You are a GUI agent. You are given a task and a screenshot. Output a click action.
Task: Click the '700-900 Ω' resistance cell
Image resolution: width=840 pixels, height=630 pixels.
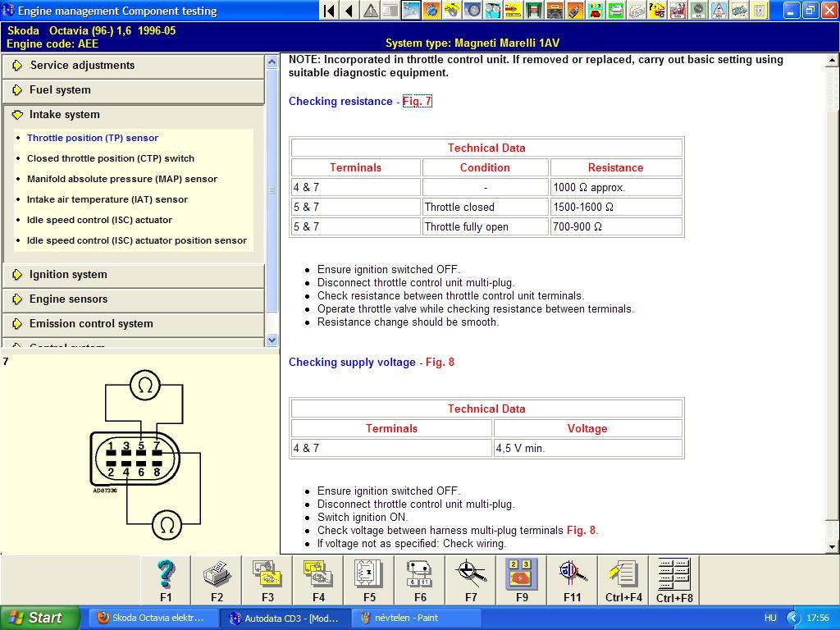pyautogui.click(x=616, y=226)
